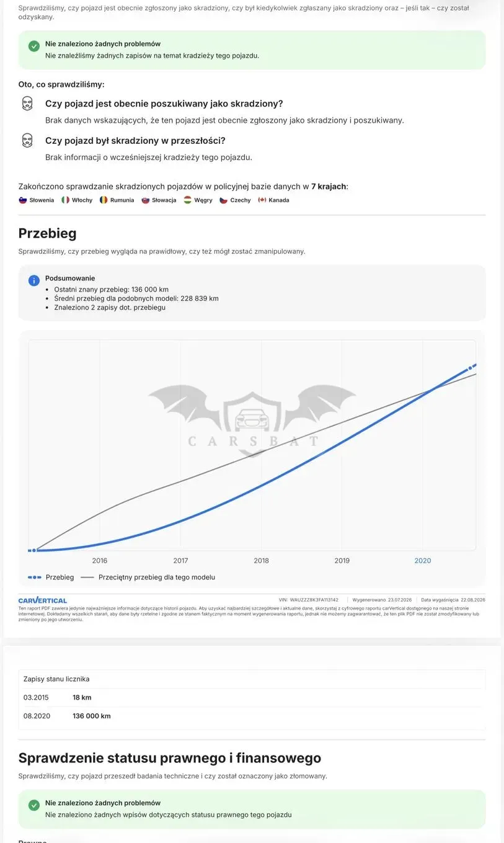Image resolution: width=504 pixels, height=843 pixels.
Task: Select the Przeciętny przebieg dla tego modelu legend
Action: click(x=148, y=578)
